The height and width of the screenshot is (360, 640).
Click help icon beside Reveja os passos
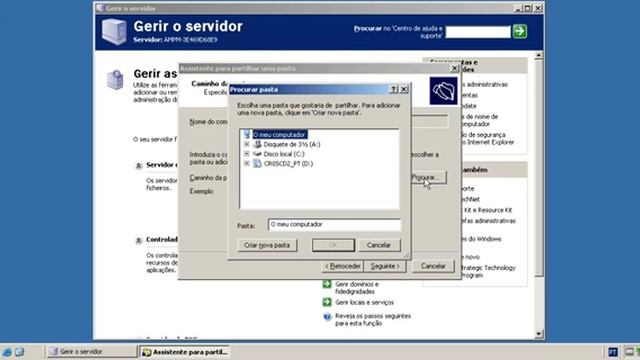[327, 317]
